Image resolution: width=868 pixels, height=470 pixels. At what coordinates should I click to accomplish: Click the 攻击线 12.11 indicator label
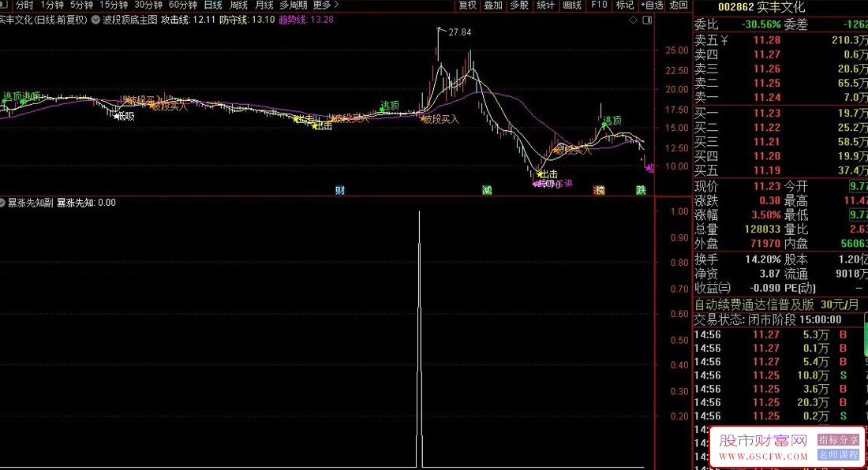pos(188,20)
